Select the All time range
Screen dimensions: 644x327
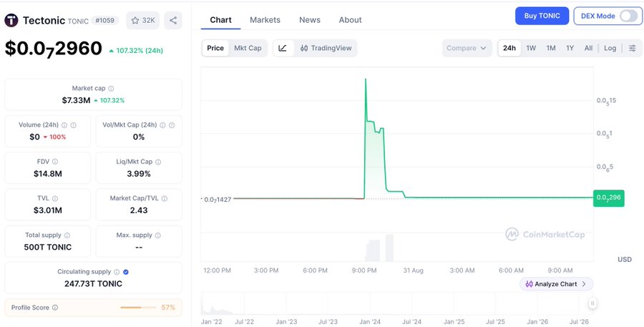coord(589,48)
